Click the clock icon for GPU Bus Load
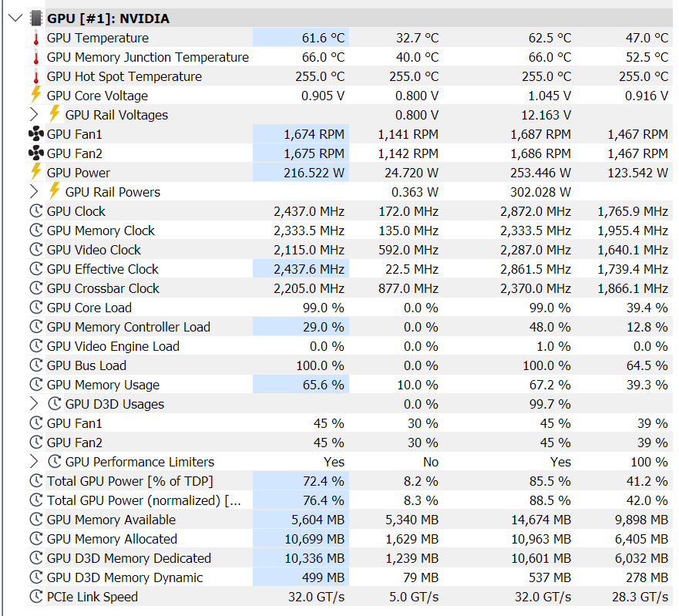This screenshot has height=616, width=679. (36, 365)
